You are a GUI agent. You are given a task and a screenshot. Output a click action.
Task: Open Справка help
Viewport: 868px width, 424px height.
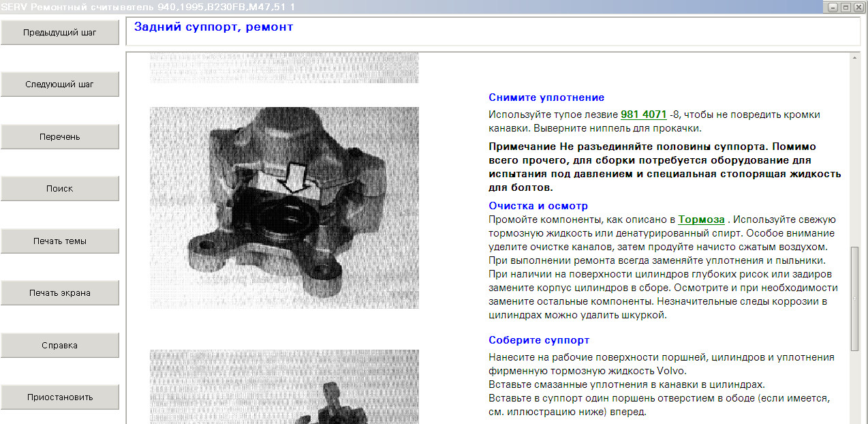[60, 345]
